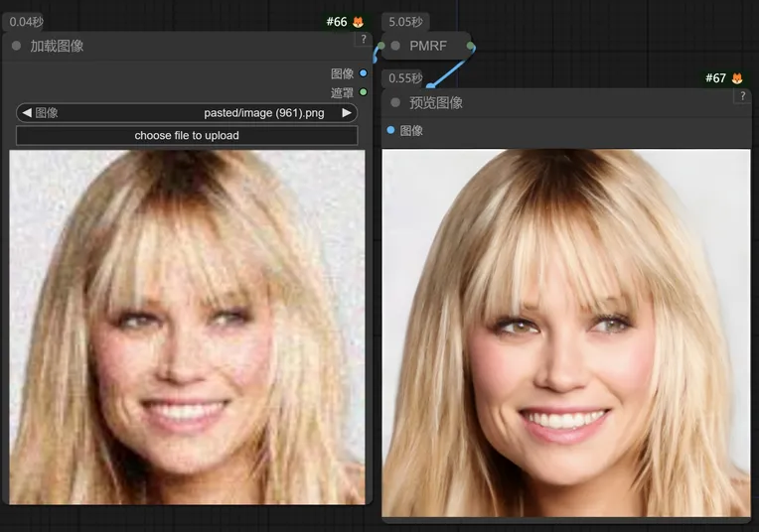Screen dimensions: 759x532
Task: Click the 图像 output label on 加载图像
Action: 342,73
